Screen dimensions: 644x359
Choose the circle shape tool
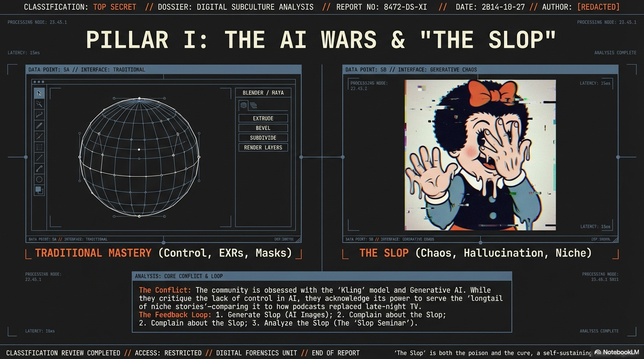tap(39, 179)
